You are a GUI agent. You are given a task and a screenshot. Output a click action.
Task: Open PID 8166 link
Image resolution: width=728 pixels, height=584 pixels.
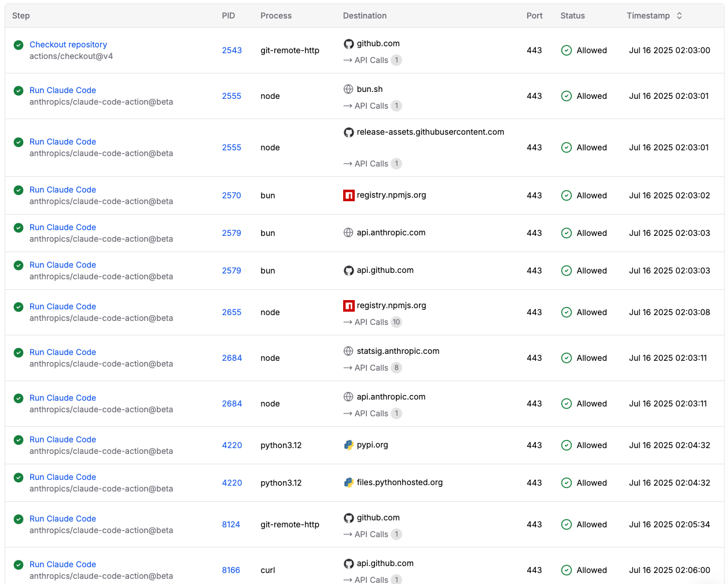[231, 570]
